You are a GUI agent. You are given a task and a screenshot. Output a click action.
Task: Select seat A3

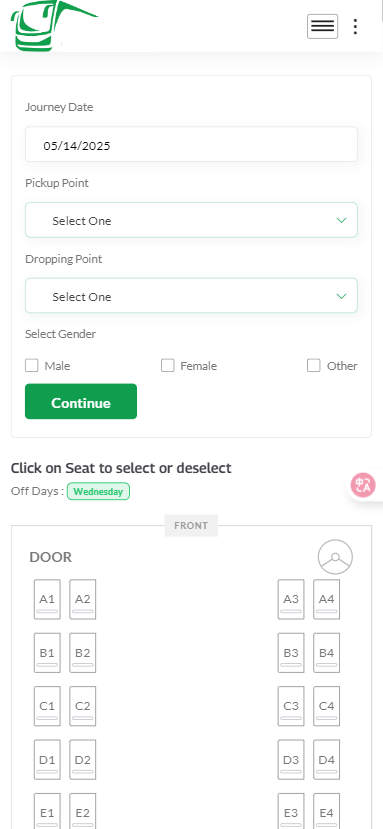point(291,599)
